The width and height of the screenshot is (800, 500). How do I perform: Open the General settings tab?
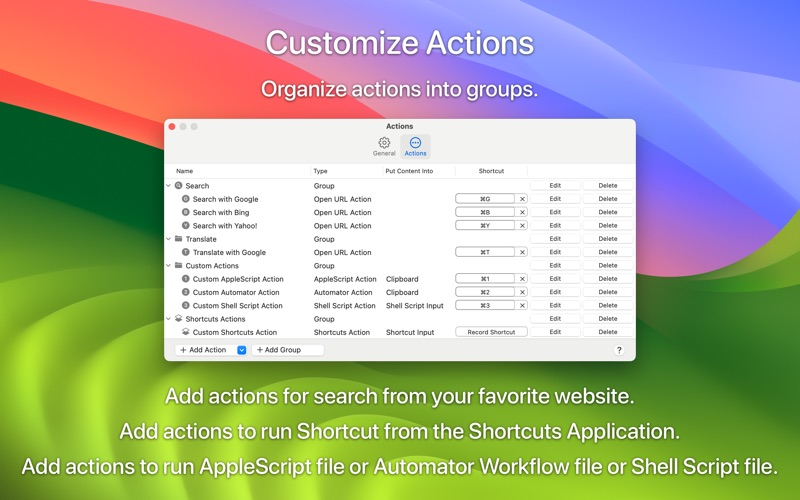point(384,146)
